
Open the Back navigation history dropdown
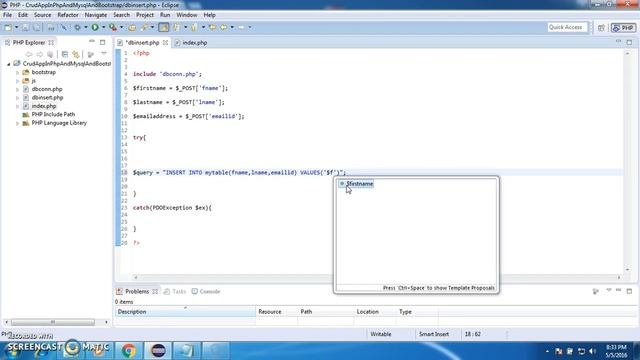tap(232, 27)
